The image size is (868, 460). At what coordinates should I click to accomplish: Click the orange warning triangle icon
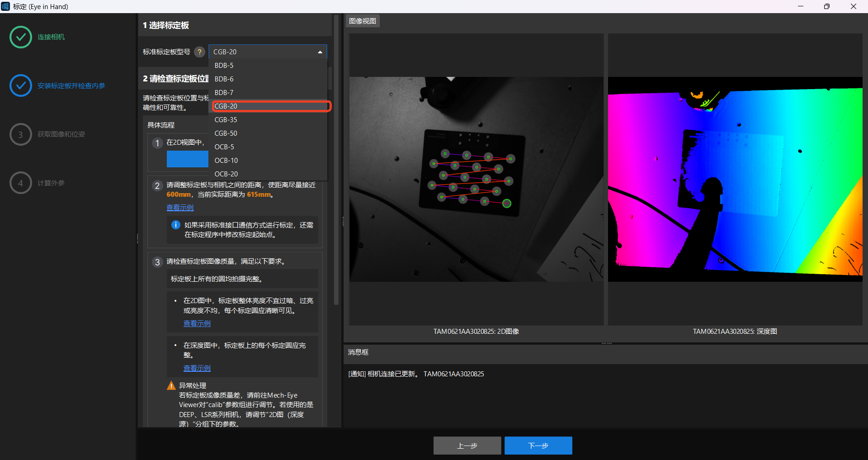point(171,385)
